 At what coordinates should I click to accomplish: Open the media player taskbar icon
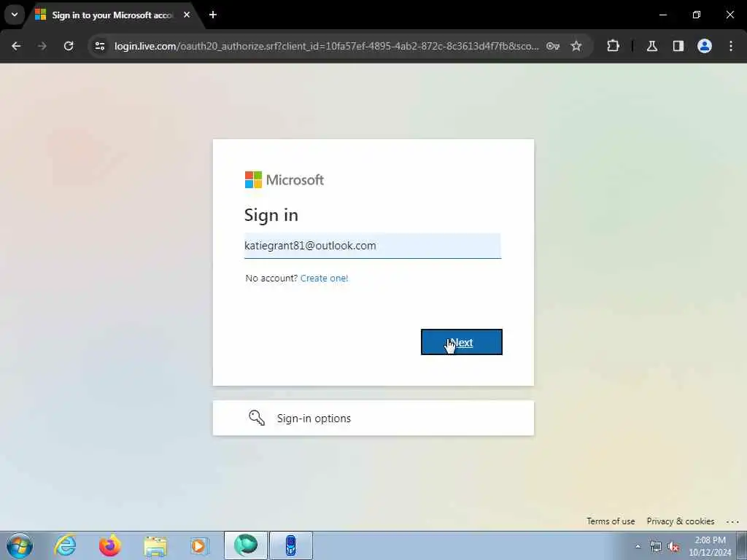(x=199, y=545)
